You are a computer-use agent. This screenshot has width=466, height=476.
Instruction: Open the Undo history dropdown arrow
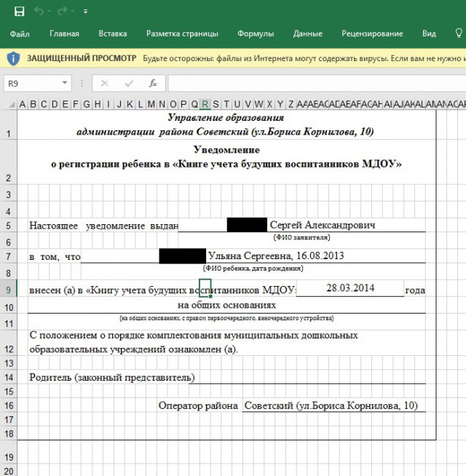(x=50, y=11)
